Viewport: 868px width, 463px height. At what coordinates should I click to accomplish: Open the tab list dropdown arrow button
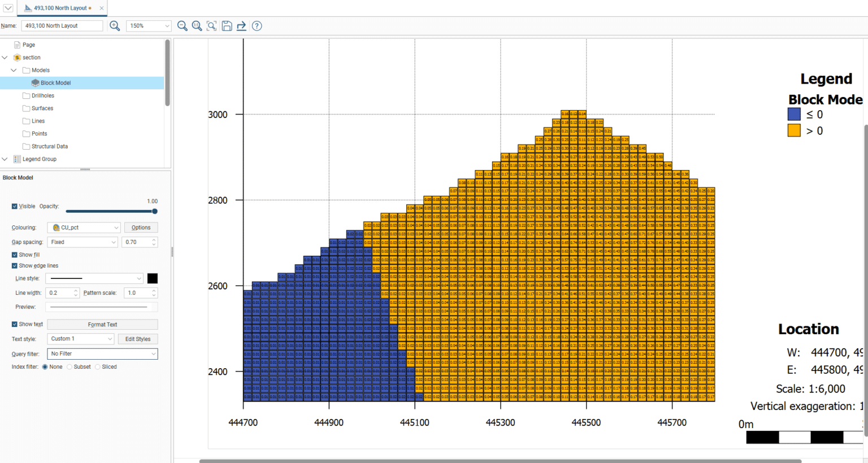point(8,8)
